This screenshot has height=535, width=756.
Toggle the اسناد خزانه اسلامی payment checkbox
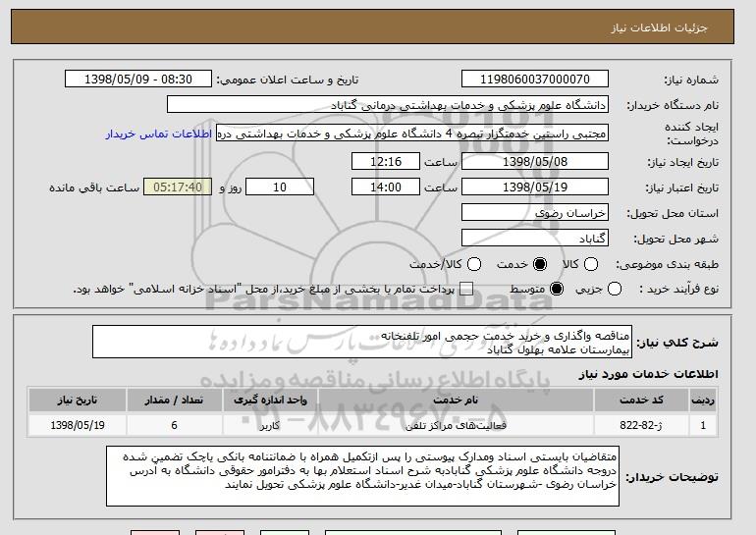click(466, 290)
